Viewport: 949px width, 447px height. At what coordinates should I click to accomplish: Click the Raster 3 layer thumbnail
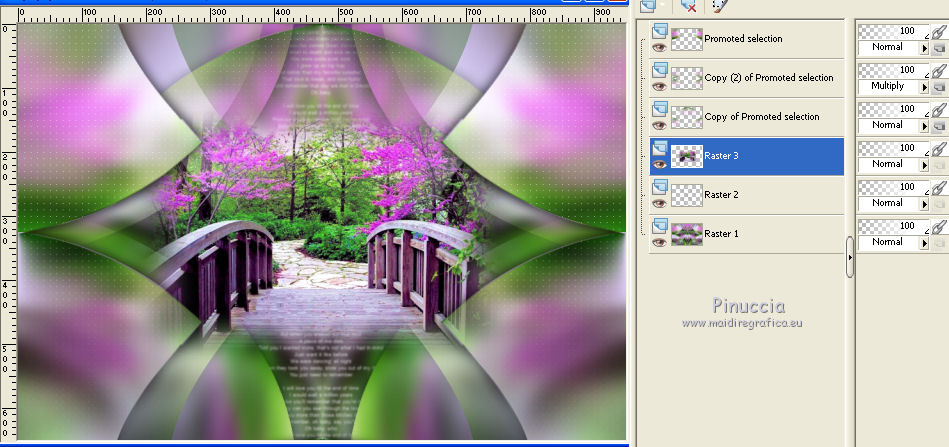(x=687, y=156)
